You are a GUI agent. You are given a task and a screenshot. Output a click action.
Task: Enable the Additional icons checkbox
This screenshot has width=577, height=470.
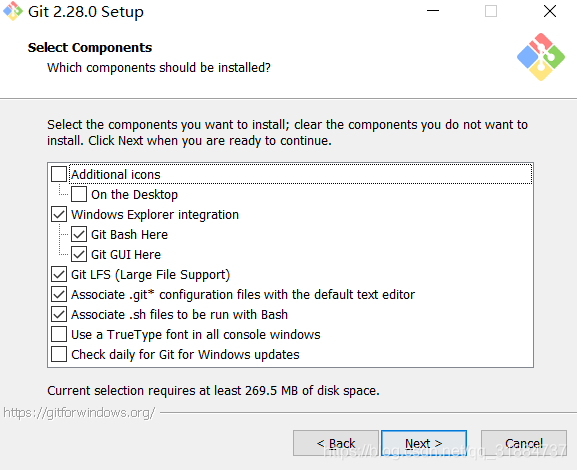[x=59, y=174]
